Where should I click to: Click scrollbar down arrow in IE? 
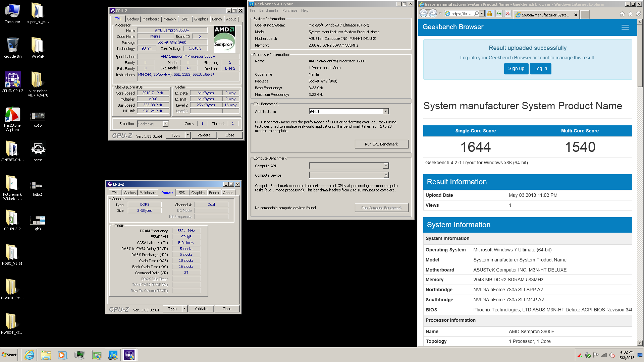tap(640, 343)
